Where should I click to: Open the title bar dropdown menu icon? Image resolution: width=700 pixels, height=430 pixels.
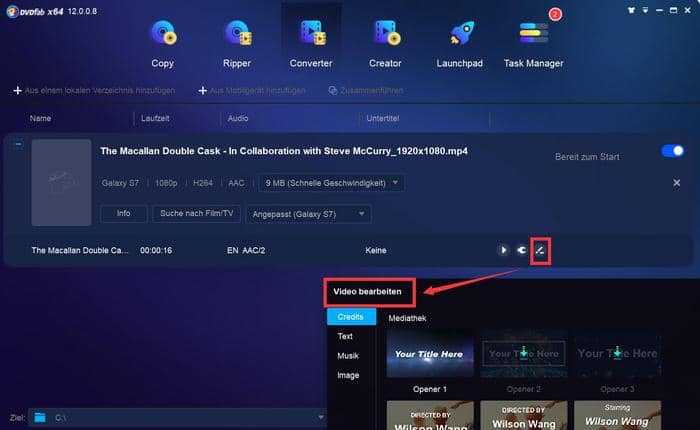click(x=645, y=10)
